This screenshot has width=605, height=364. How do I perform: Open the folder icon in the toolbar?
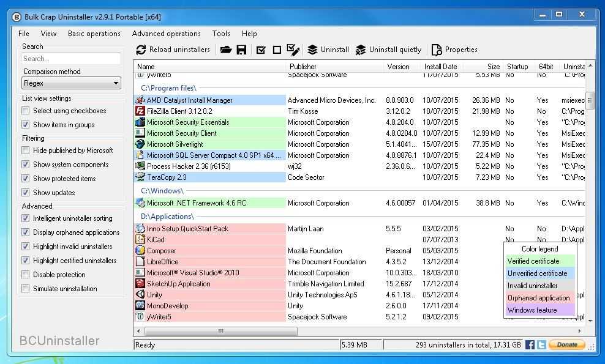point(225,50)
